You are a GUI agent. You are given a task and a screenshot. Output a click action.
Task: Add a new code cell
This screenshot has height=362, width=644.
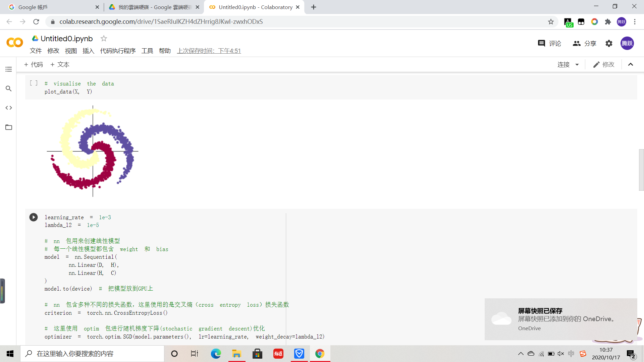34,65
